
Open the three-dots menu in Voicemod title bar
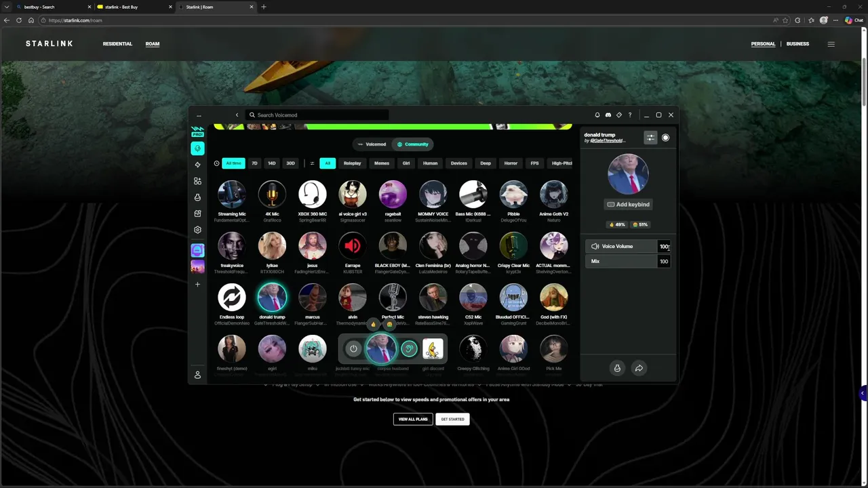point(199,115)
